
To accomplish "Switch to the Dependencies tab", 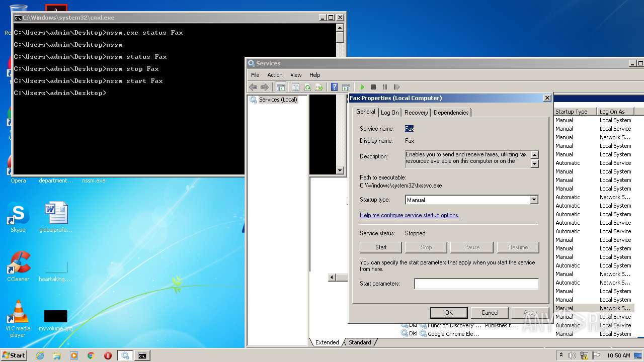I will (451, 113).
